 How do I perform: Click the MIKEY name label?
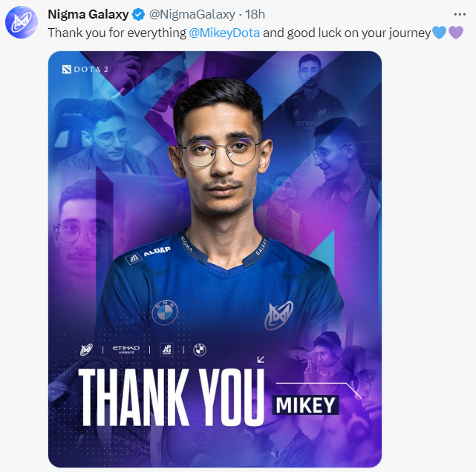pyautogui.click(x=305, y=404)
